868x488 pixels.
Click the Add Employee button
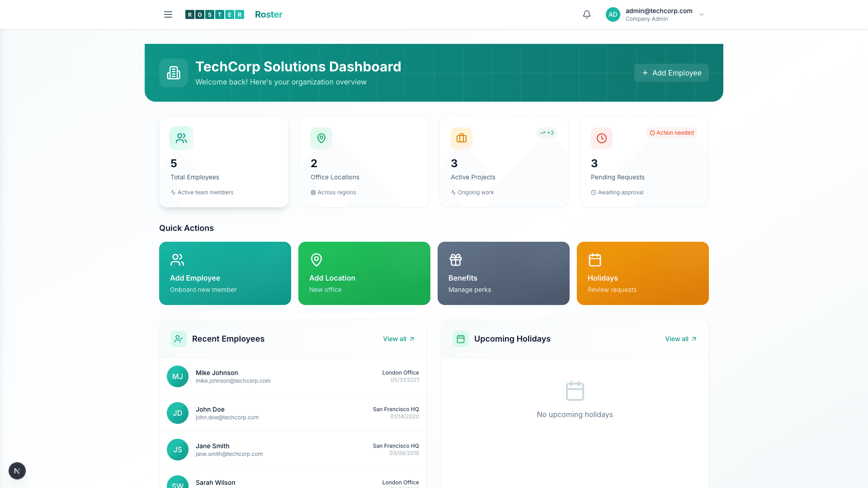coord(671,73)
